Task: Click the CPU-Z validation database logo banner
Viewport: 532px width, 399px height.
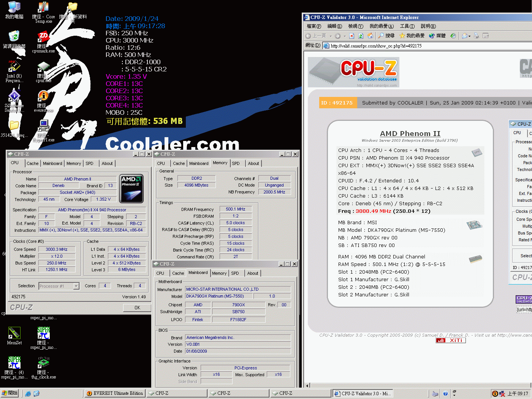Action: pyautogui.click(x=353, y=72)
